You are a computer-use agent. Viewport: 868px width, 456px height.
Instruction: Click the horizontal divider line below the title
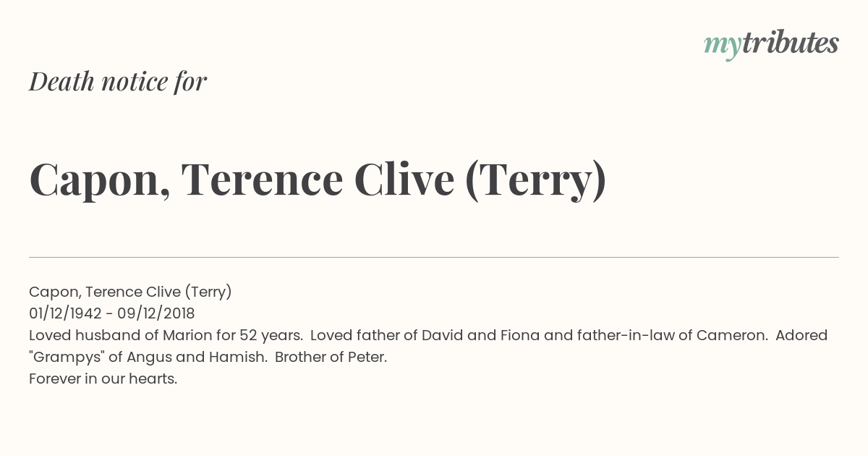click(x=434, y=257)
